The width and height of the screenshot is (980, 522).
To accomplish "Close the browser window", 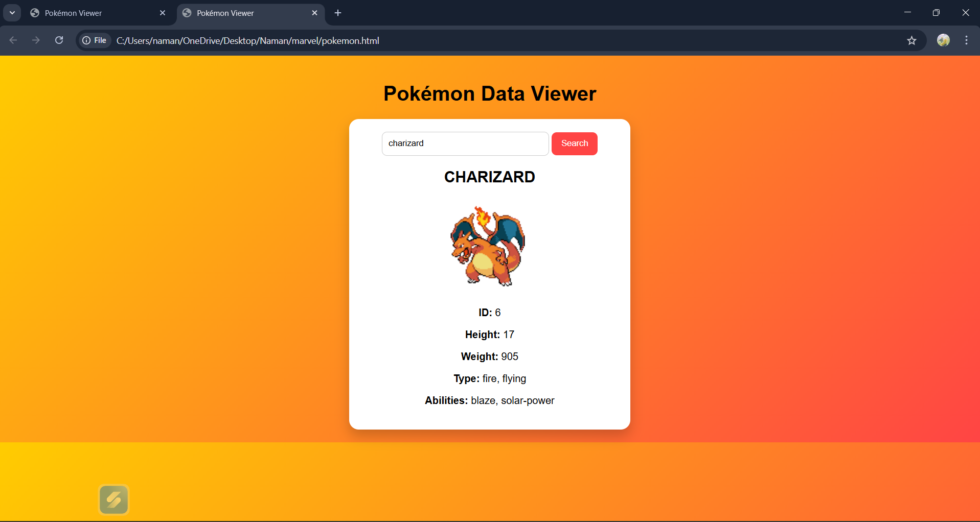I will tap(965, 13).
